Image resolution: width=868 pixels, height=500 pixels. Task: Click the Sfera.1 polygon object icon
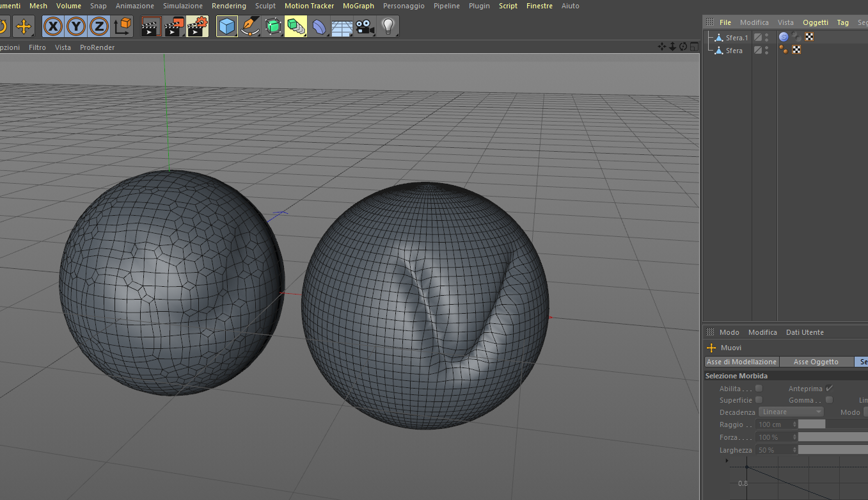(x=719, y=38)
